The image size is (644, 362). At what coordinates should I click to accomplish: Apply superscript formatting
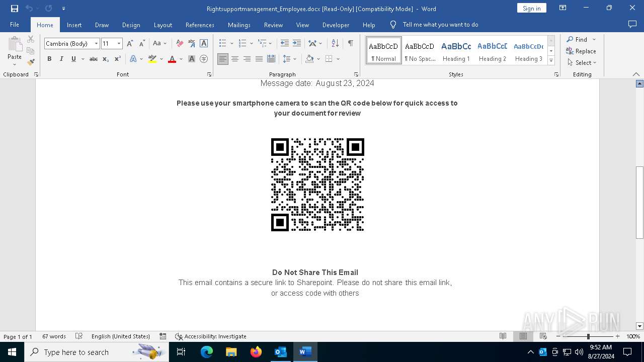tap(117, 59)
